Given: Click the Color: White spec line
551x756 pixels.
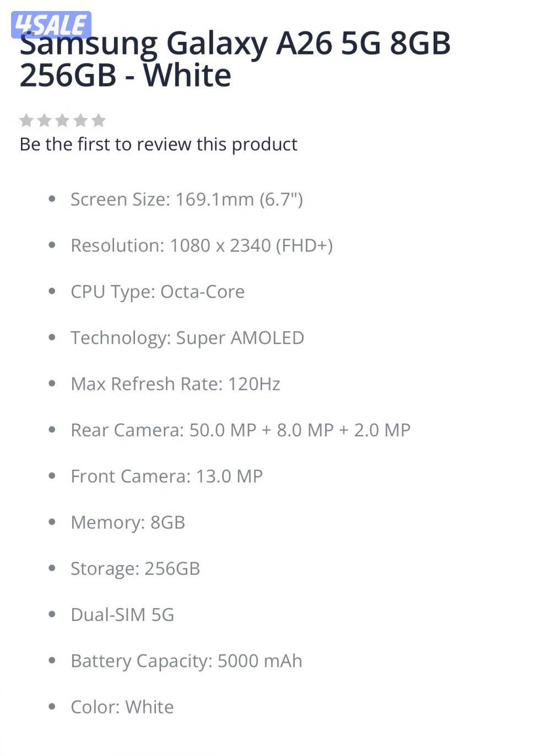Looking at the screenshot, I should (x=121, y=706).
